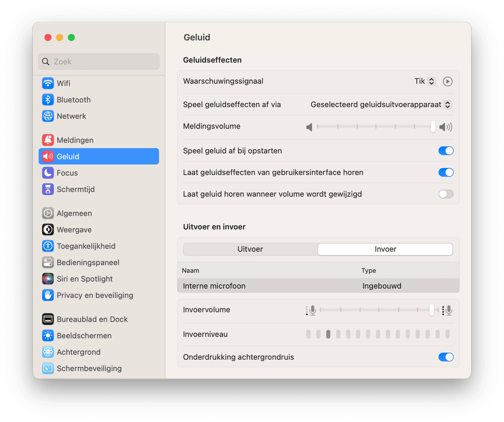This screenshot has height=422, width=504.
Task: Click the low-volume speaker icon at Meldingsvolume
Action: tap(309, 127)
